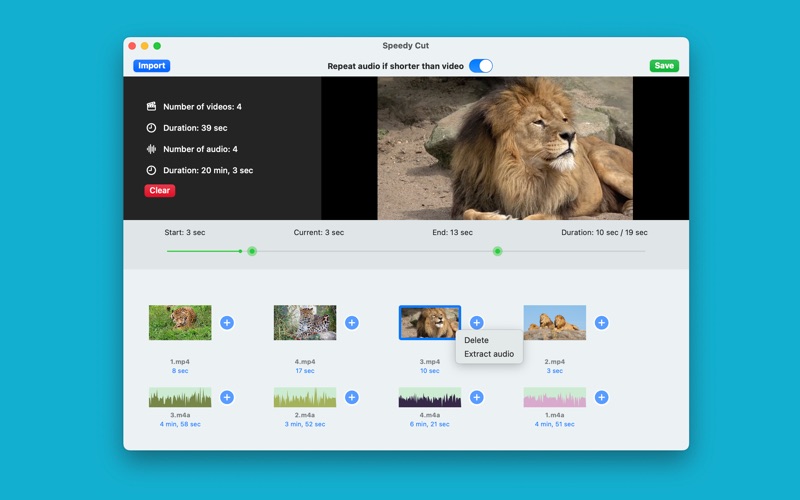Click the blue Import button
This screenshot has width=800, height=500.
(x=152, y=66)
